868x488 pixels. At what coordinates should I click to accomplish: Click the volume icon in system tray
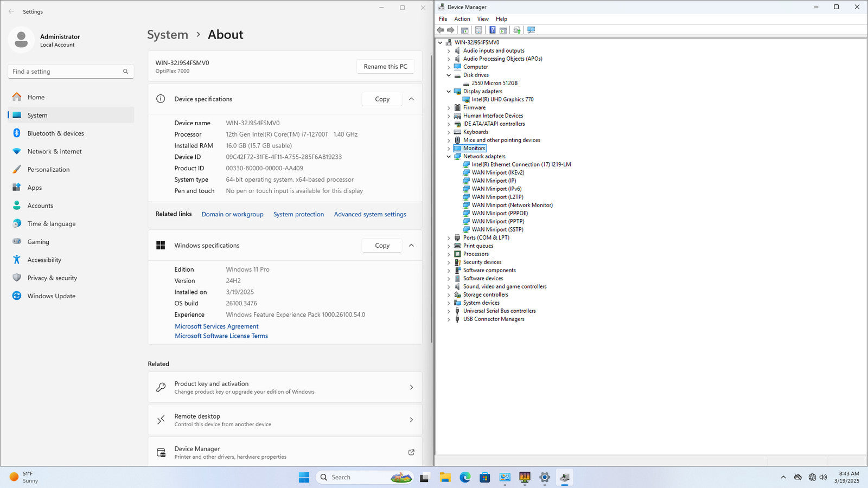tap(824, 477)
